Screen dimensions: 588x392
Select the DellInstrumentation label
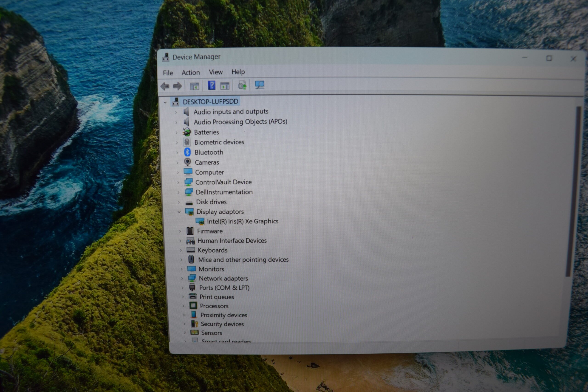pos(224,192)
